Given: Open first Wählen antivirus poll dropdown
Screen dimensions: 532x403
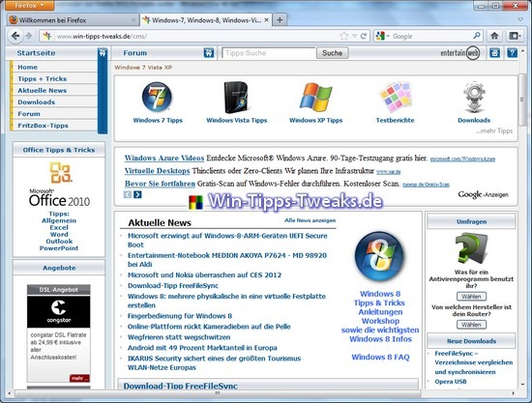Looking at the screenshot, I should (471, 297).
